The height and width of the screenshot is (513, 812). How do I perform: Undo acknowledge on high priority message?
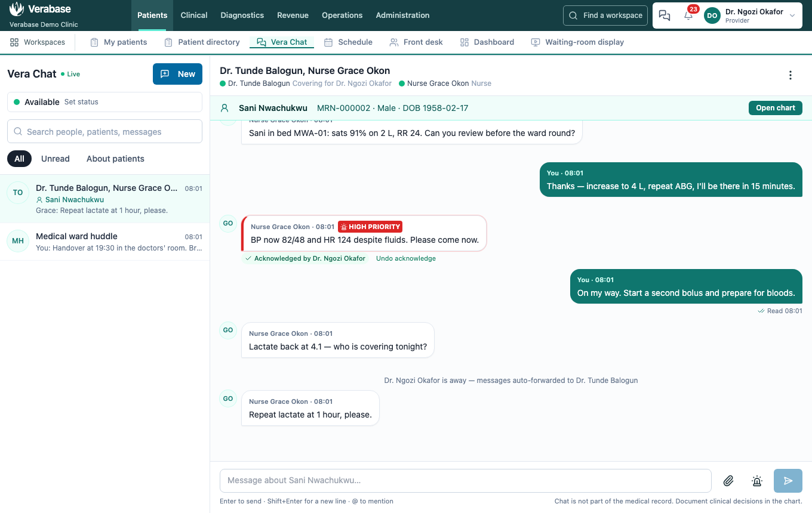[406, 258]
